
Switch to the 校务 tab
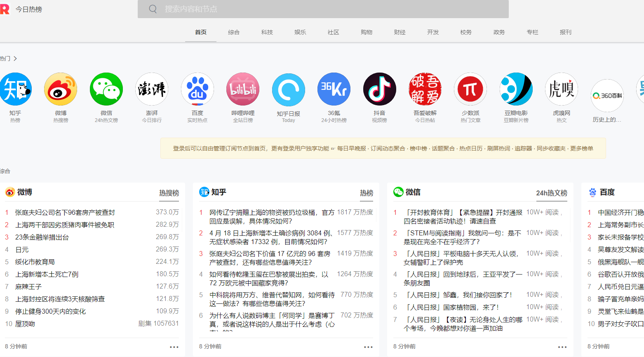[x=466, y=32]
